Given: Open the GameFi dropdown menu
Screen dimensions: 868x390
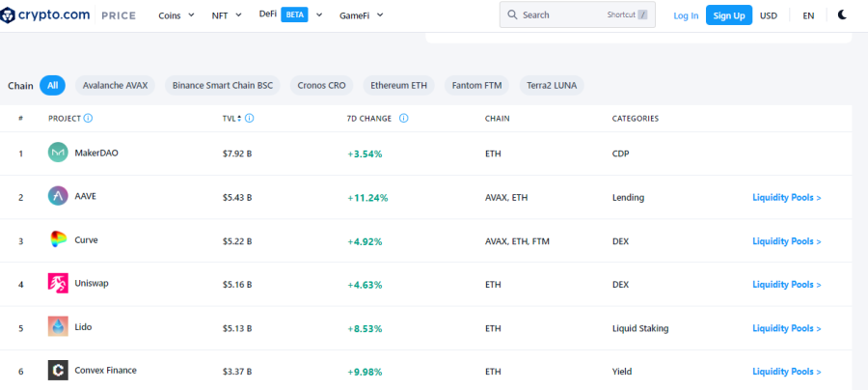Looking at the screenshot, I should (x=362, y=14).
